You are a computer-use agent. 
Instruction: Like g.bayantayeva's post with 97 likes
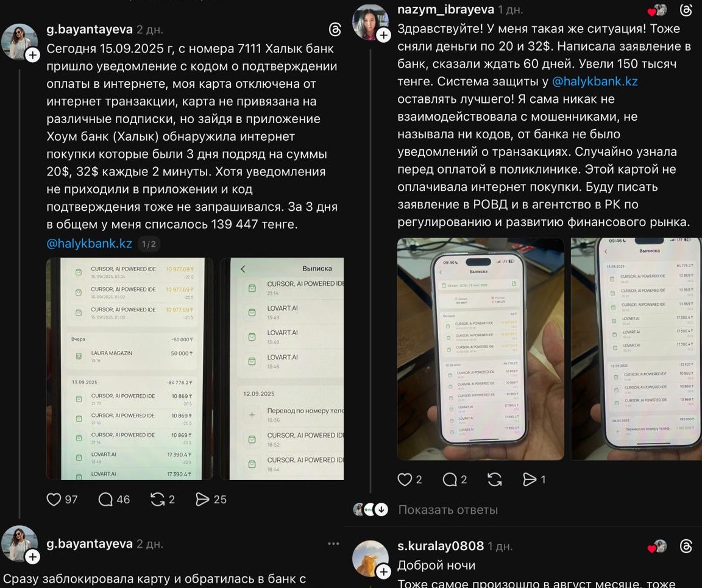[x=54, y=499]
